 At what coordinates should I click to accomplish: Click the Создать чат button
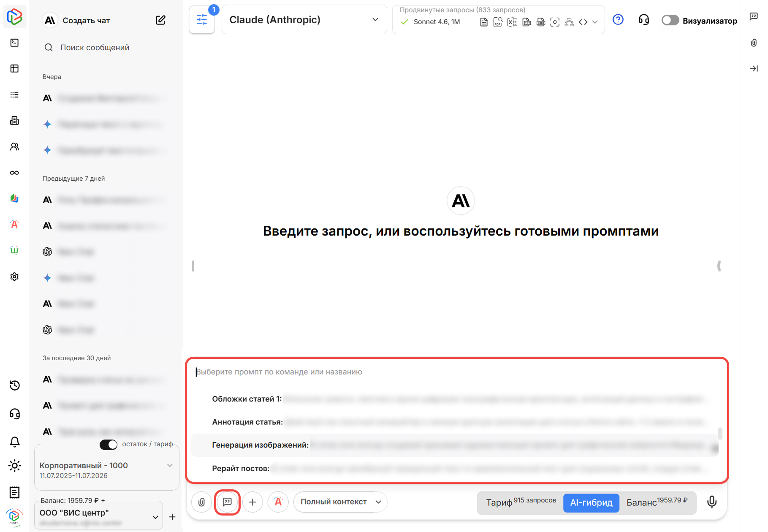pos(86,20)
